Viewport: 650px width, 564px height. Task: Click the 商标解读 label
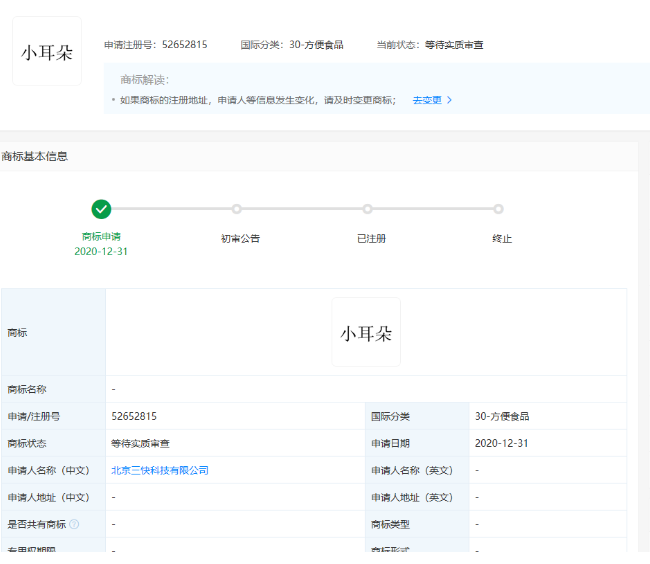pos(145,80)
